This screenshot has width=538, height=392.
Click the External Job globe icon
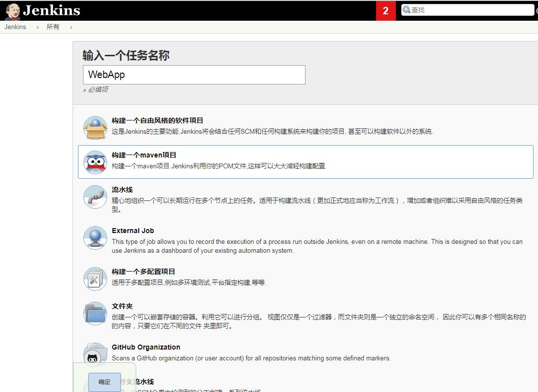[95, 238]
